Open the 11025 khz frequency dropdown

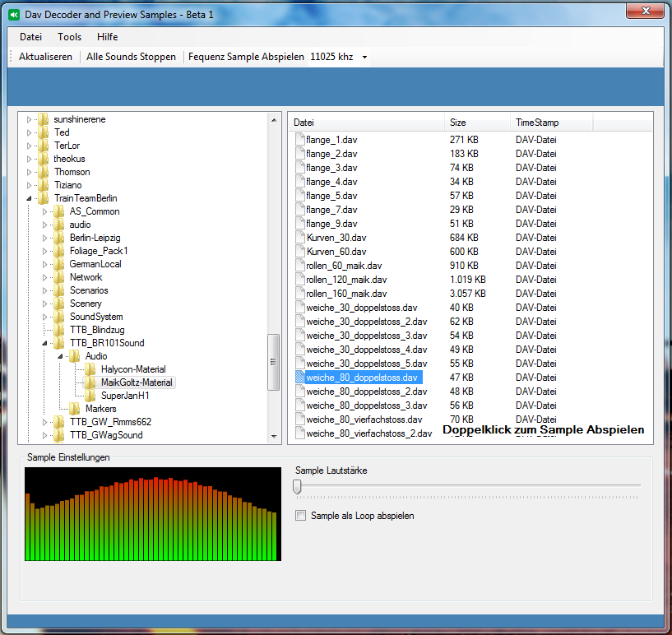coord(364,58)
